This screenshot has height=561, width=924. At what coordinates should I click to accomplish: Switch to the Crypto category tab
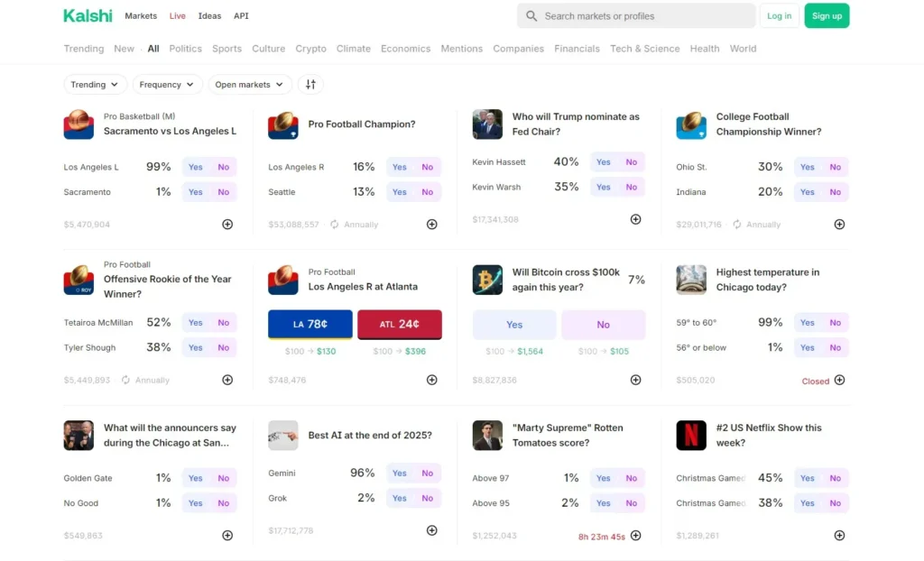point(310,49)
